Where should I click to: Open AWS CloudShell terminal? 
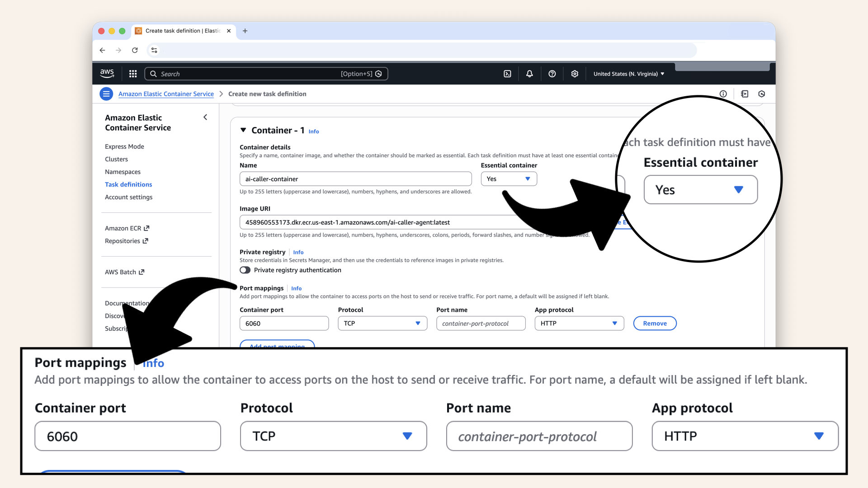pos(507,73)
